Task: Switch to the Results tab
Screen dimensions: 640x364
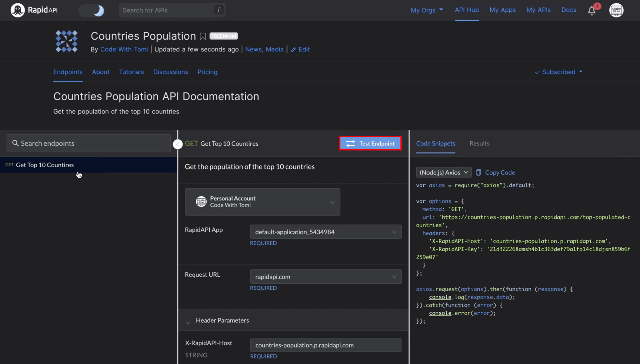Action: coord(479,144)
